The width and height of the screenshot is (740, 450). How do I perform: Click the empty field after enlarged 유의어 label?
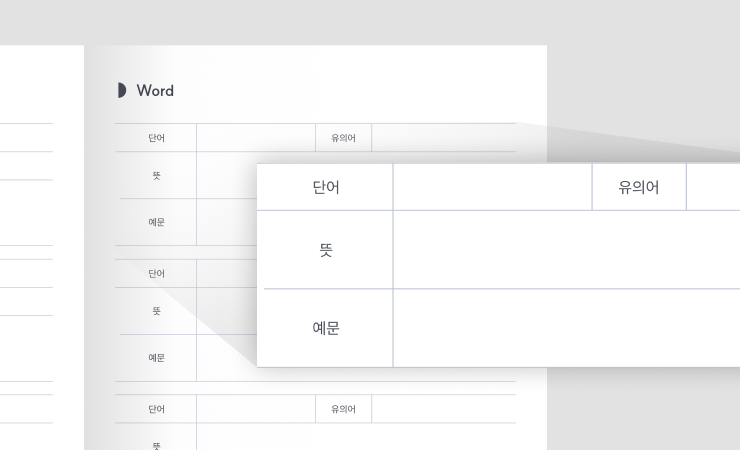pyautogui.click(x=713, y=187)
